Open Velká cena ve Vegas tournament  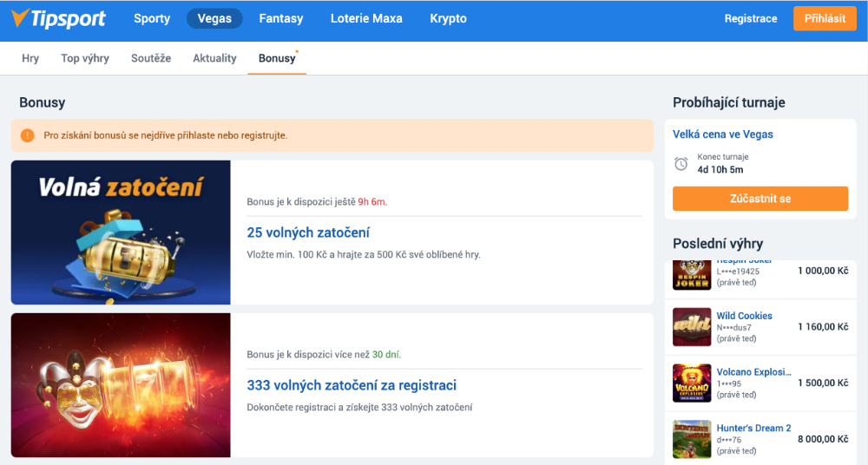pyautogui.click(x=723, y=134)
